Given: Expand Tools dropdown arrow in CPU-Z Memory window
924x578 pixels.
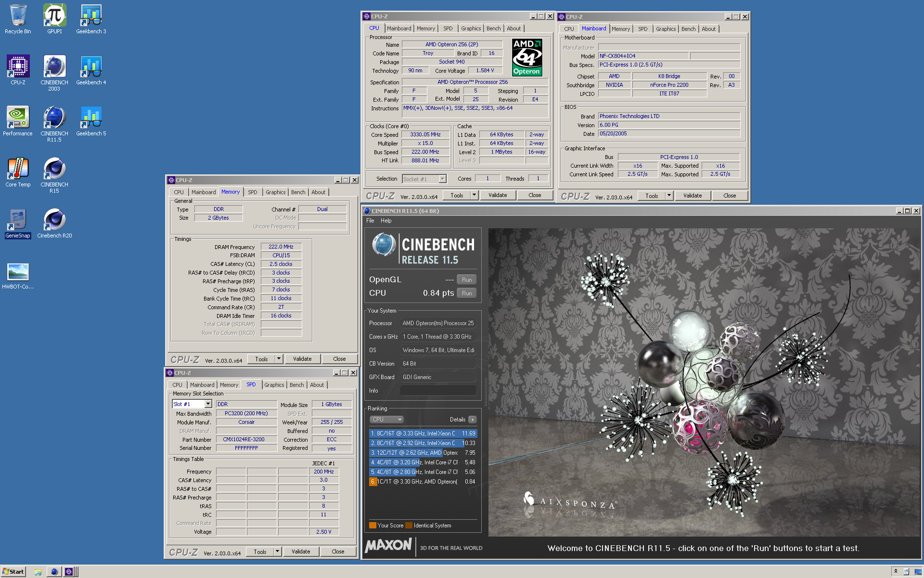Looking at the screenshot, I should point(279,359).
